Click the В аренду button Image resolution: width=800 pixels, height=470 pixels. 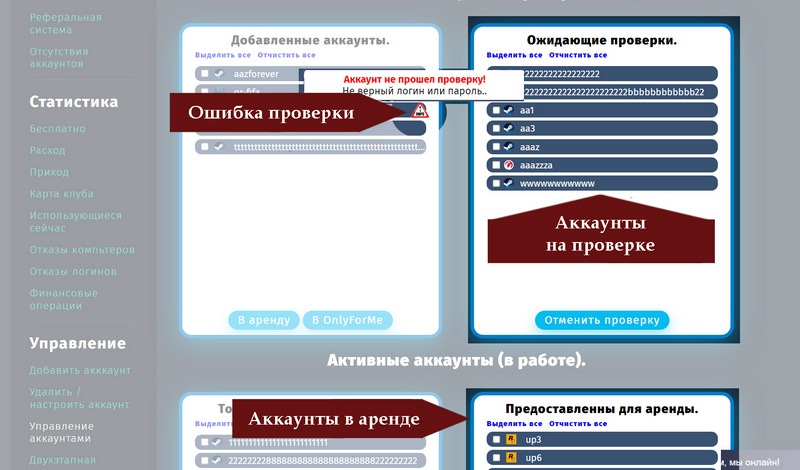264,320
